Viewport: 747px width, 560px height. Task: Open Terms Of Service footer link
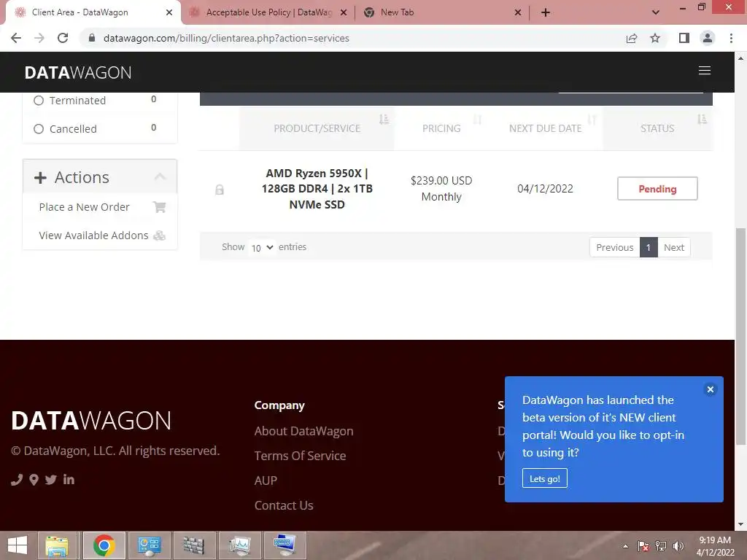point(300,456)
